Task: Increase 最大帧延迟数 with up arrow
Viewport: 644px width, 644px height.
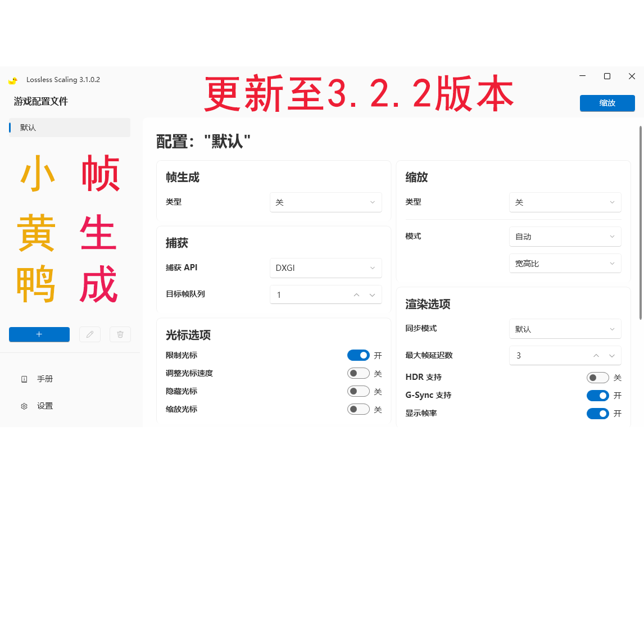Action: point(596,356)
